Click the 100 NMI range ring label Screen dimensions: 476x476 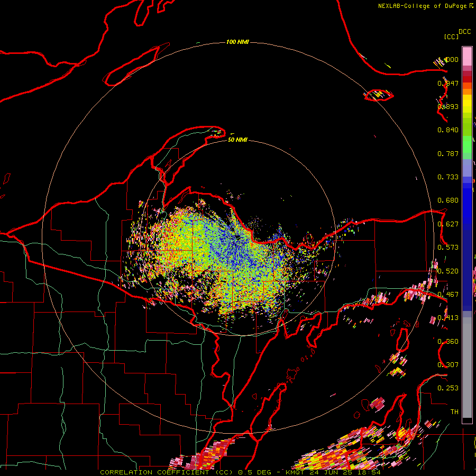(237, 42)
